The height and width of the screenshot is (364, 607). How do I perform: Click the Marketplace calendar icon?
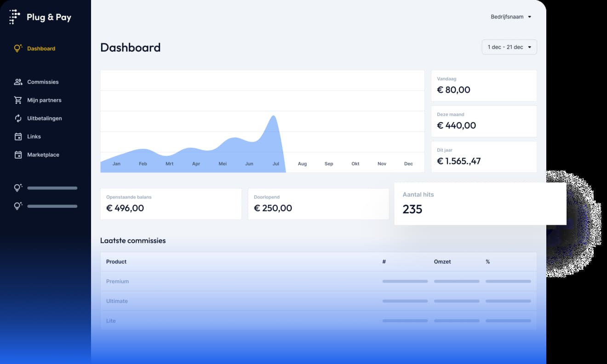tap(18, 155)
